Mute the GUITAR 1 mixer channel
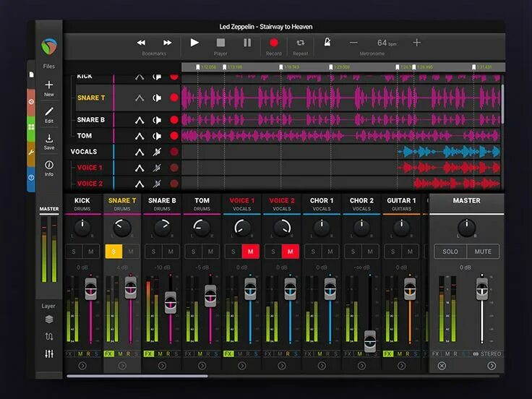 point(410,252)
